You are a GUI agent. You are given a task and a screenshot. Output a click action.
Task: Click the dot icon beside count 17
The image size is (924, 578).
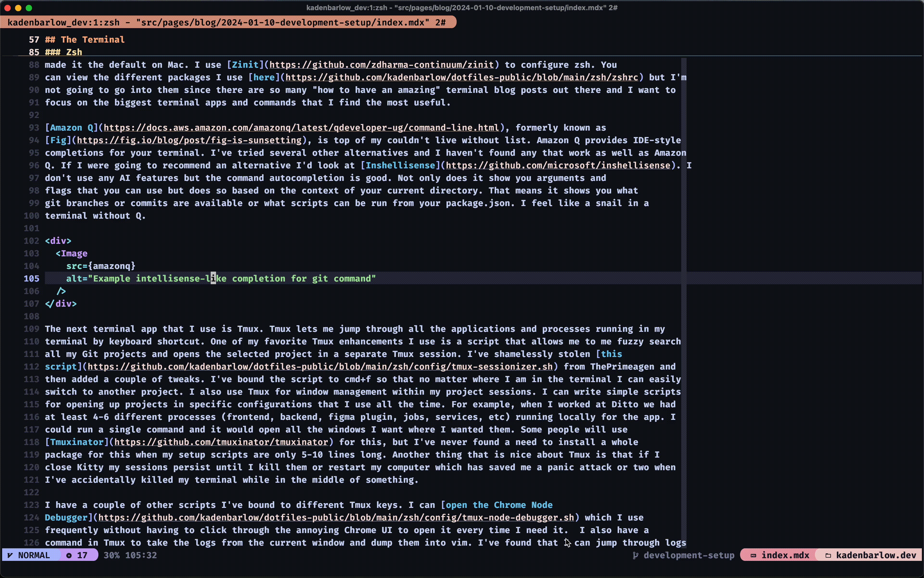pos(69,556)
